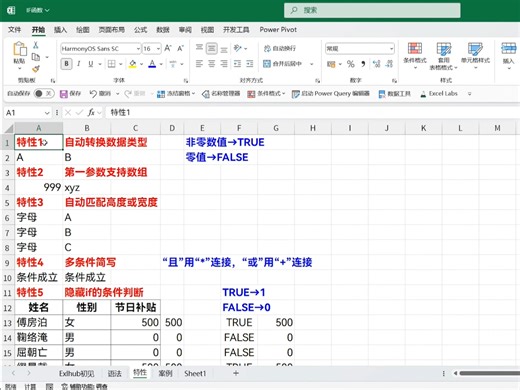Switch to the Power Pivot ribbon tab

point(278,30)
